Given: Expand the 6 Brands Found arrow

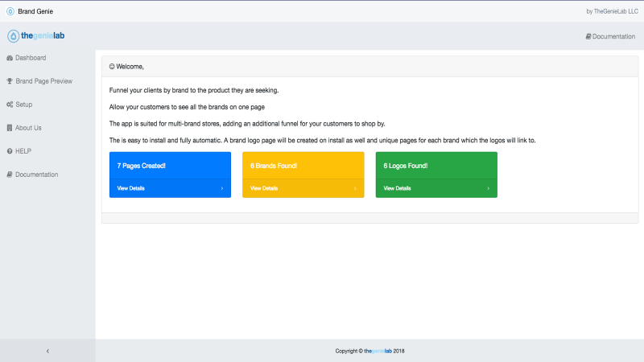Looking at the screenshot, I should click(x=355, y=188).
